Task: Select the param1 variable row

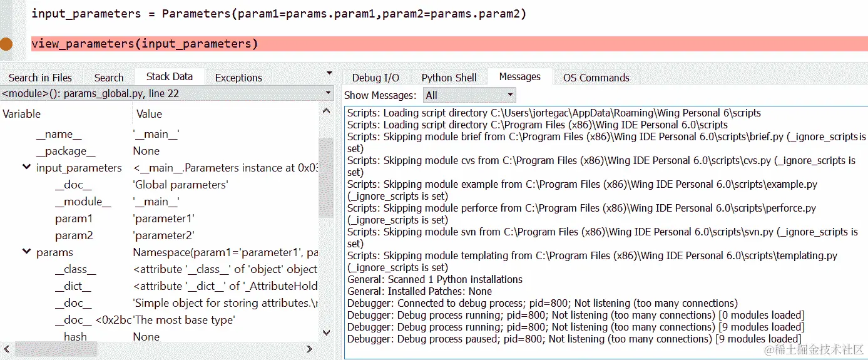Action: (74, 219)
